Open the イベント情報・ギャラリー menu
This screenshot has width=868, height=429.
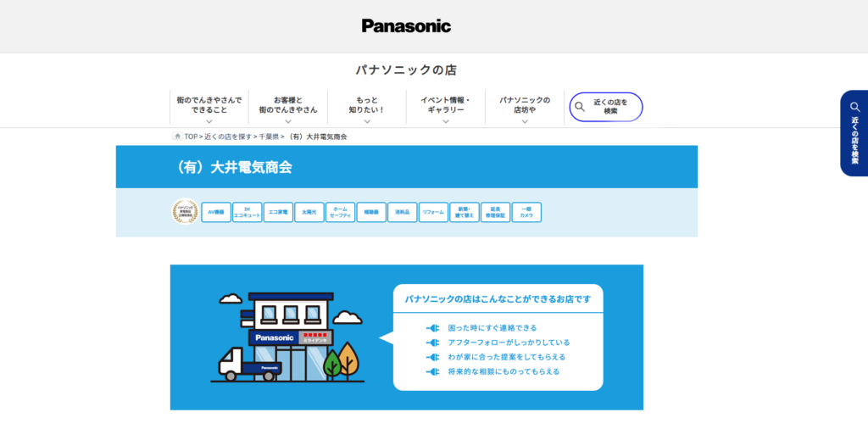[x=445, y=108]
